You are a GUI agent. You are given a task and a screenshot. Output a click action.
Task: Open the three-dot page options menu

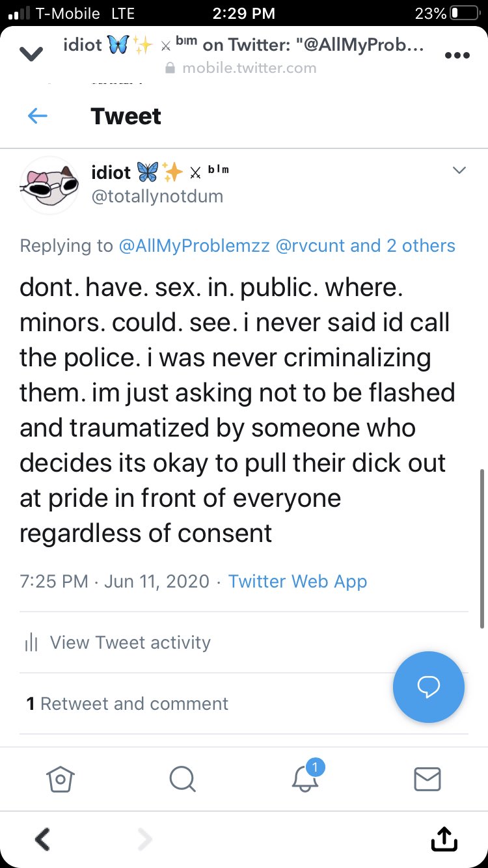point(457,55)
